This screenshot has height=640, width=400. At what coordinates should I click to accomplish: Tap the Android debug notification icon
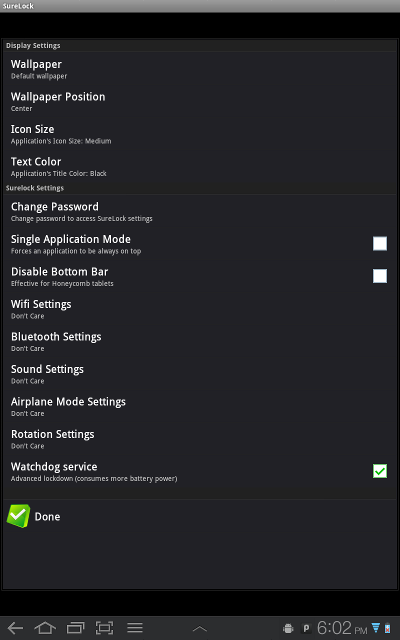[288, 628]
